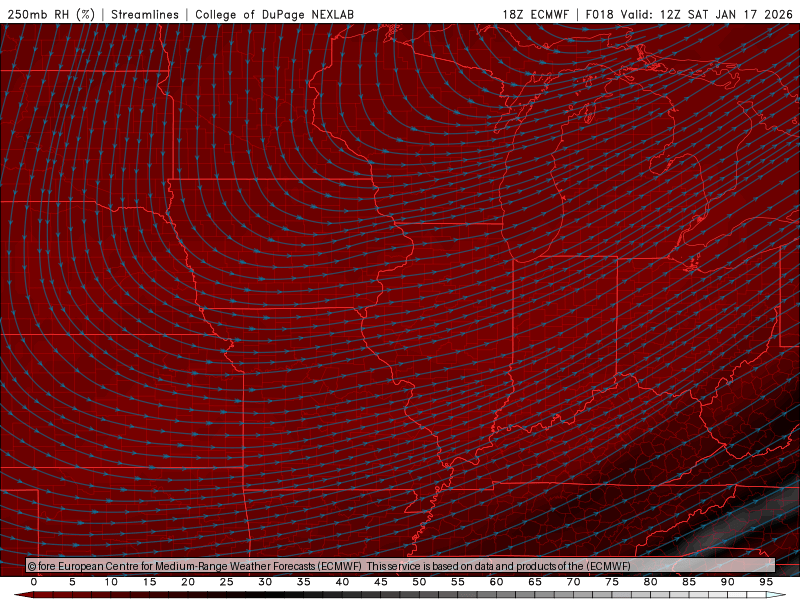Click the "250mb RH (%)" title text
Image resolution: width=800 pixels, height=600 pixels.
52,14
